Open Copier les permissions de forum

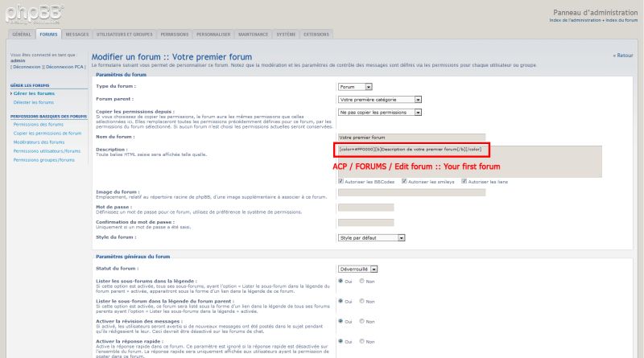(47, 134)
